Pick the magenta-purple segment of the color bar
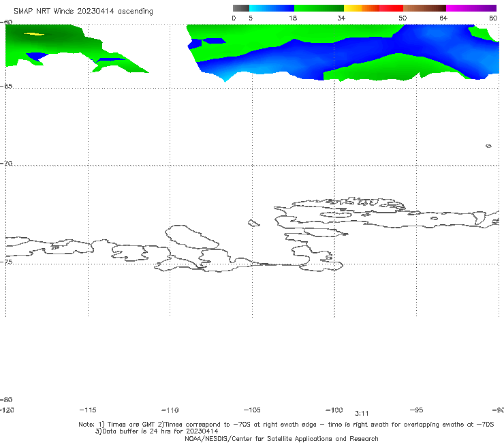This screenshot has height=443, width=504. point(471,8)
